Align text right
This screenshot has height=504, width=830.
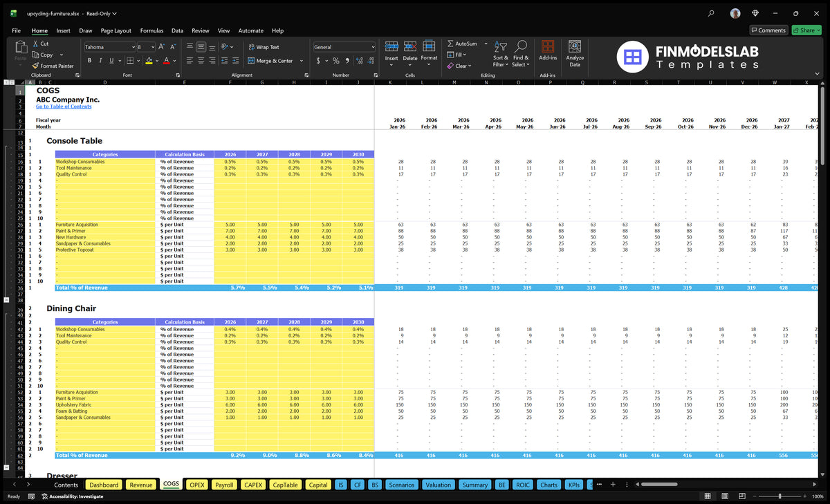(212, 61)
